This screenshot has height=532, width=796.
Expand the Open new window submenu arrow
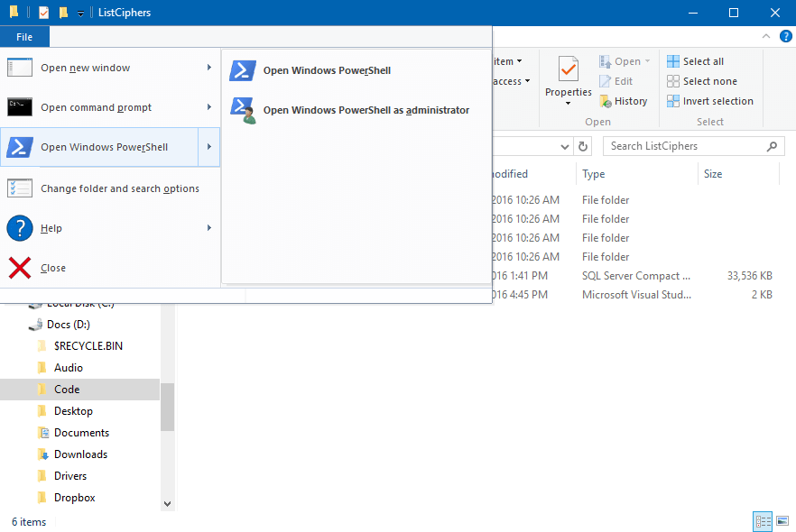[209, 68]
